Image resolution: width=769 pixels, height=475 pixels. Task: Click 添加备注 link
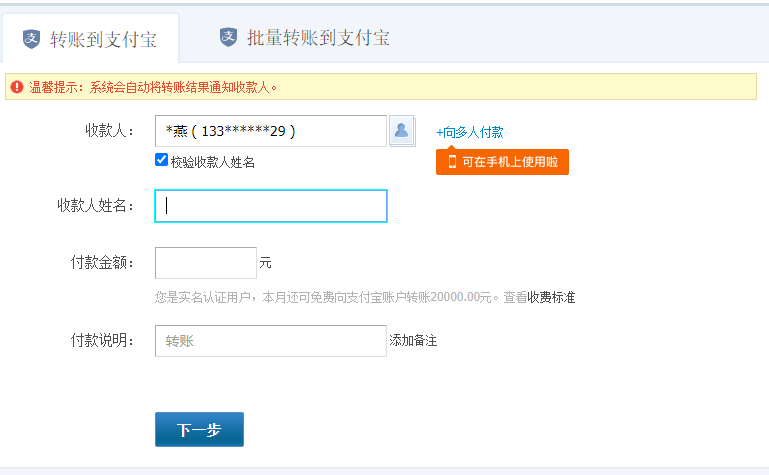coord(413,341)
